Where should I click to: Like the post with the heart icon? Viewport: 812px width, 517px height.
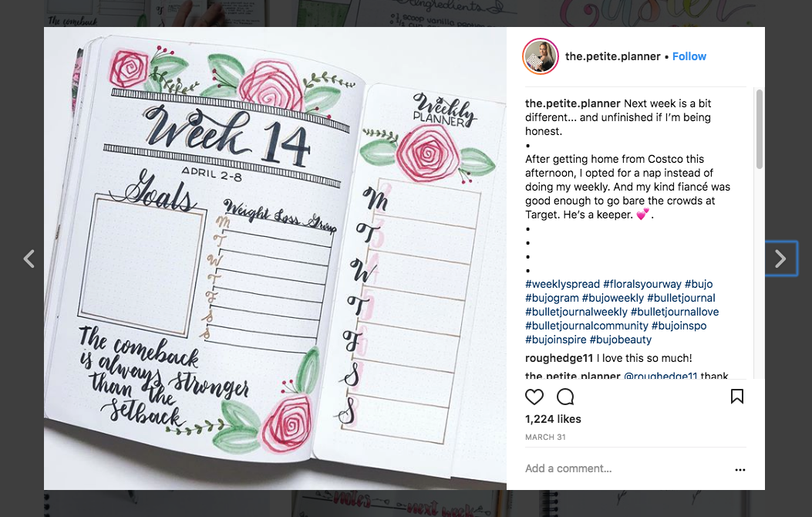coord(534,397)
